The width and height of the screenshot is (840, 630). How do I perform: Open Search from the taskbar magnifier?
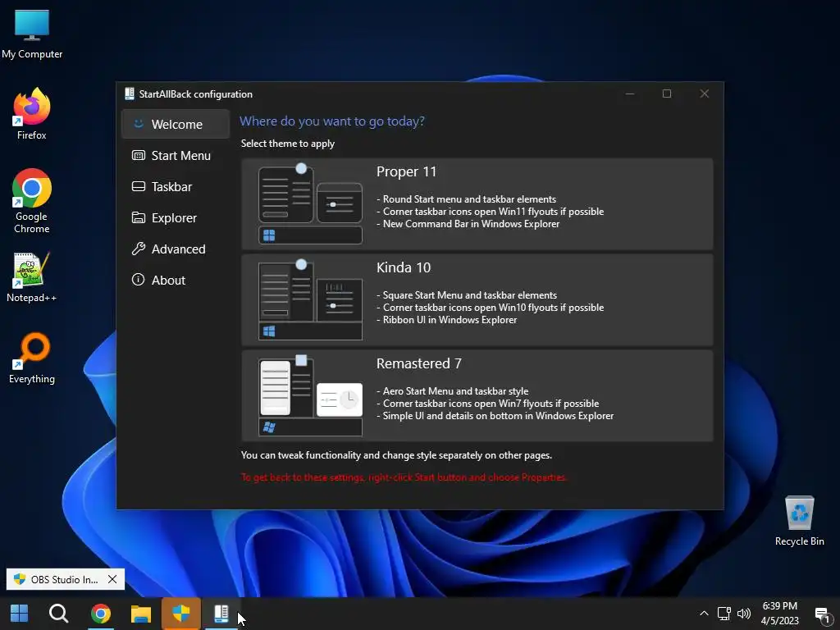(x=58, y=614)
